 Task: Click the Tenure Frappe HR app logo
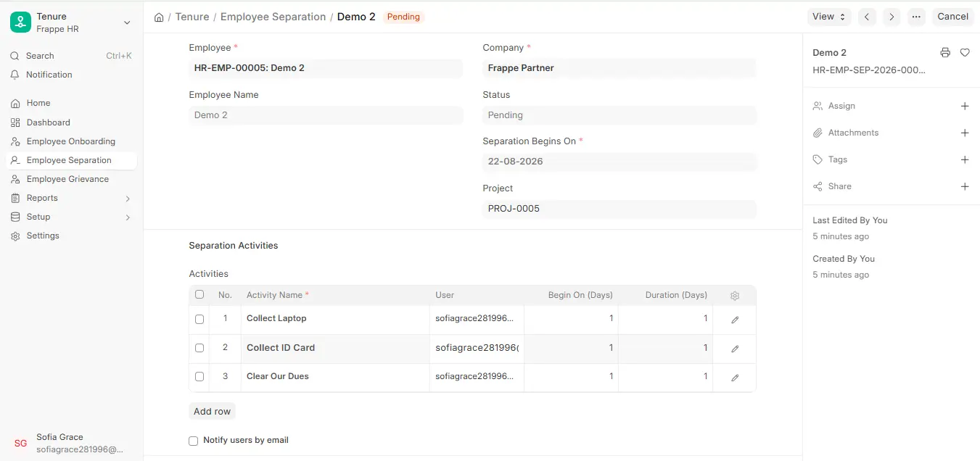pyautogui.click(x=20, y=22)
